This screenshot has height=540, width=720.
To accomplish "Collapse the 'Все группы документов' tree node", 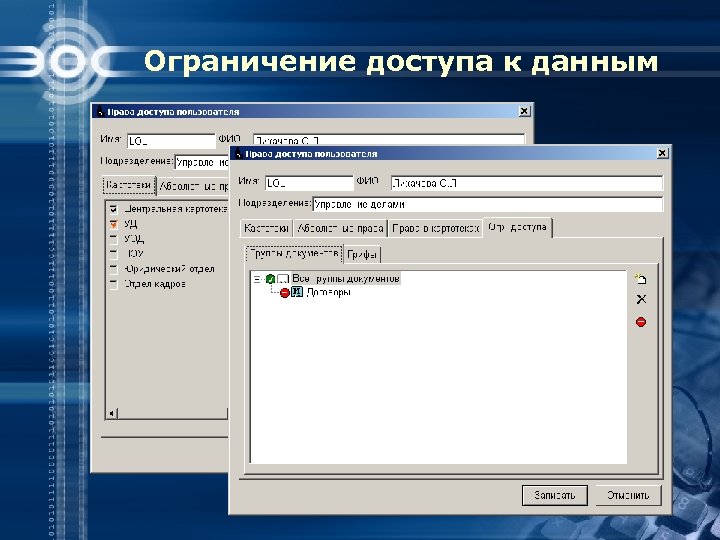I will point(257,279).
